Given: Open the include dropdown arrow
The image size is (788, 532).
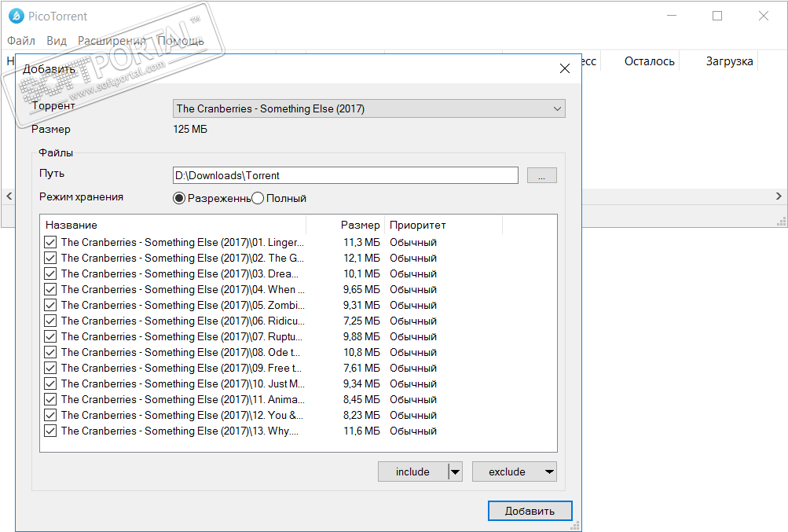Looking at the screenshot, I should pos(456,471).
